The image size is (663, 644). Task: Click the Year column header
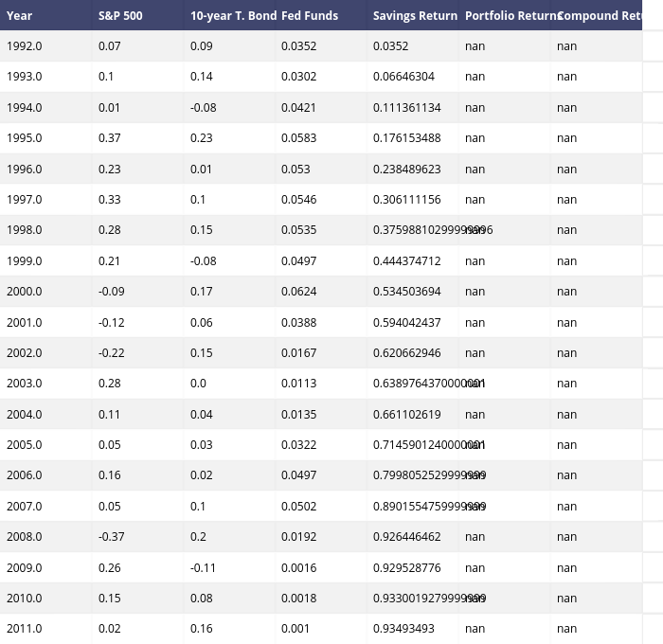click(20, 16)
